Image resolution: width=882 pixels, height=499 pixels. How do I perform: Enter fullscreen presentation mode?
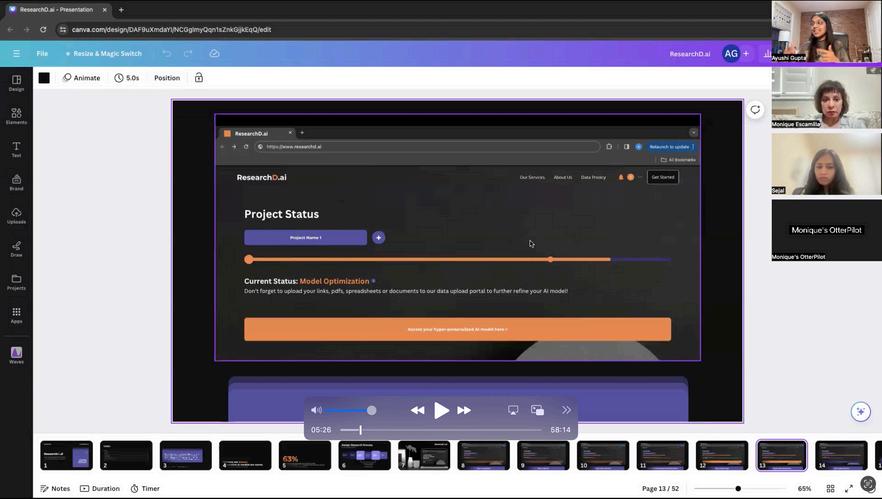[x=849, y=488]
